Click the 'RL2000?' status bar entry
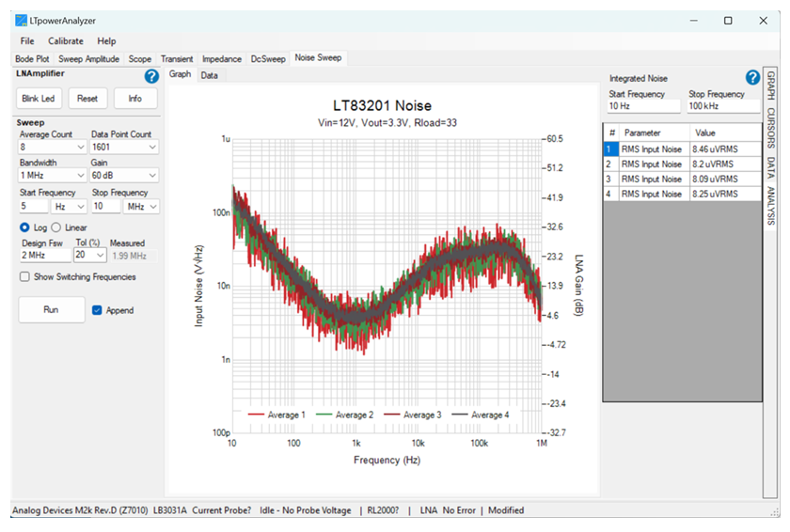Viewport: 790px width, 532px height. pyautogui.click(x=383, y=510)
